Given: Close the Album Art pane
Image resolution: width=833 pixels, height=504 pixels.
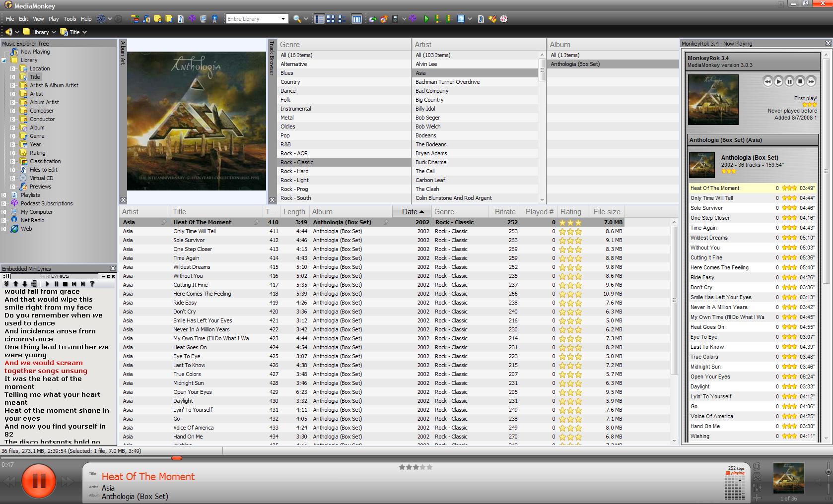Looking at the screenshot, I should (123, 200).
